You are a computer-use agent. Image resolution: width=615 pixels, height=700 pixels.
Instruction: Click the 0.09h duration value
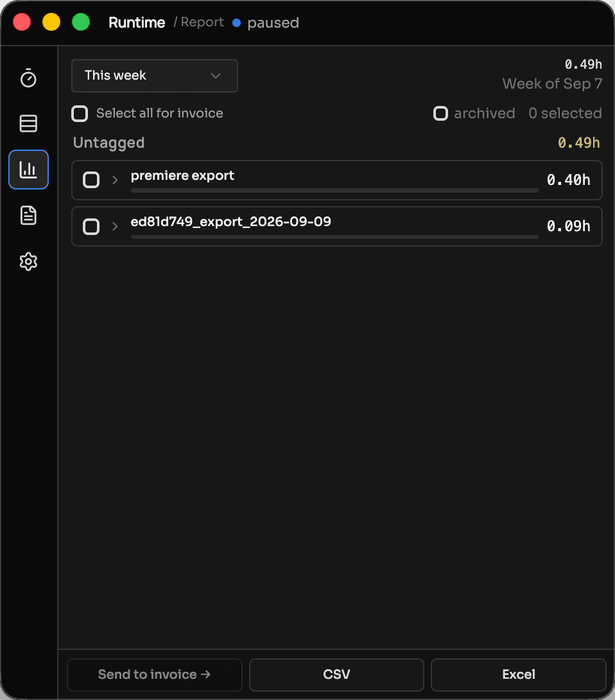(569, 226)
